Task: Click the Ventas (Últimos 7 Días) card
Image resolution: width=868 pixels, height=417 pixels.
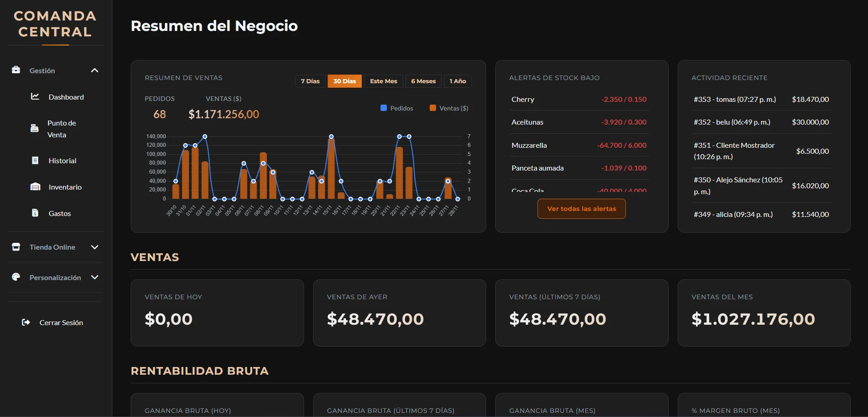Action: point(582,313)
